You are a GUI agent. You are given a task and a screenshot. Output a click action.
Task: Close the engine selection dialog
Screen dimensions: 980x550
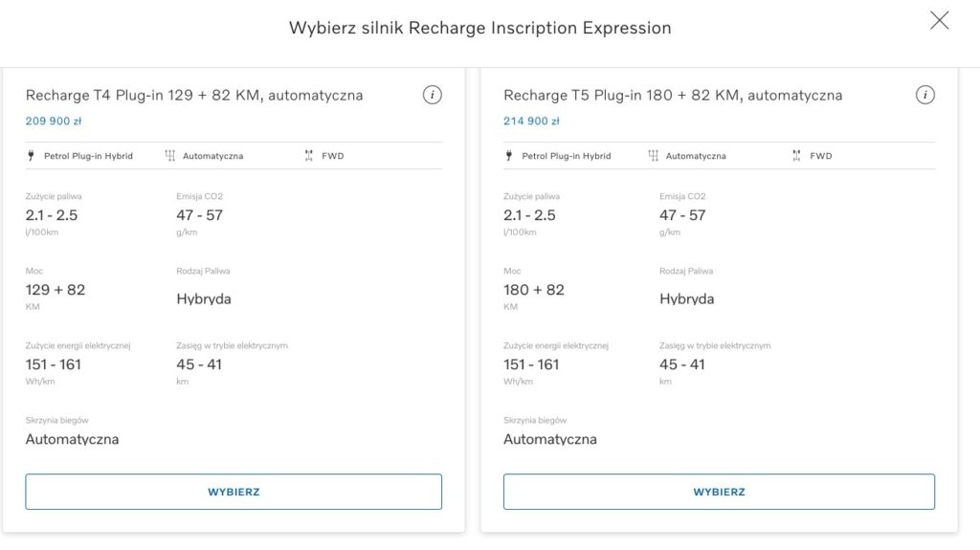click(x=940, y=21)
